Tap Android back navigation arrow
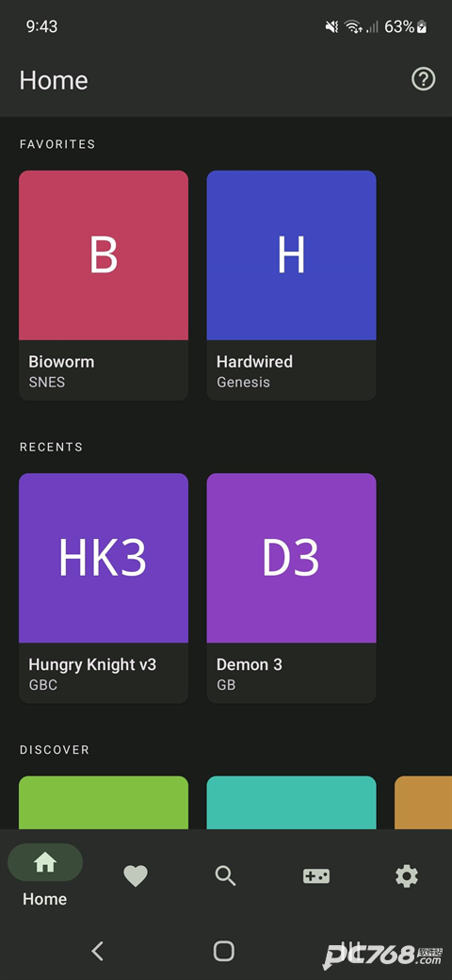This screenshot has width=452, height=980. pos(97,951)
